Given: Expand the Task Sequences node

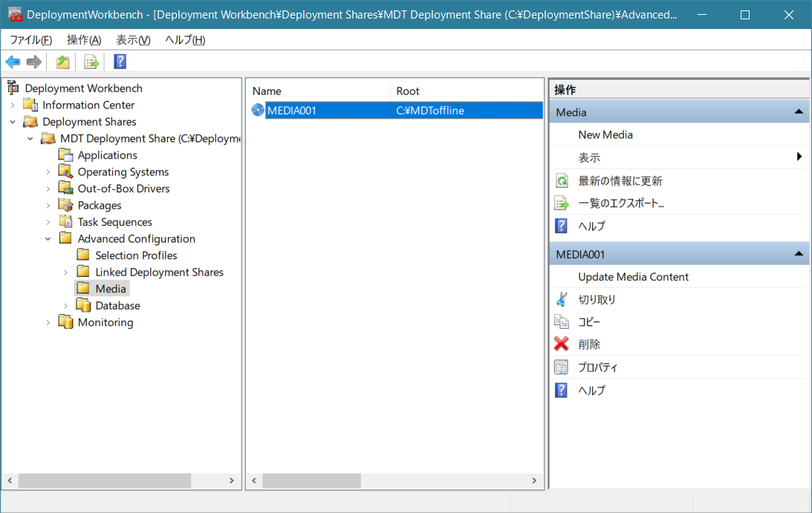Looking at the screenshot, I should pos(48,222).
